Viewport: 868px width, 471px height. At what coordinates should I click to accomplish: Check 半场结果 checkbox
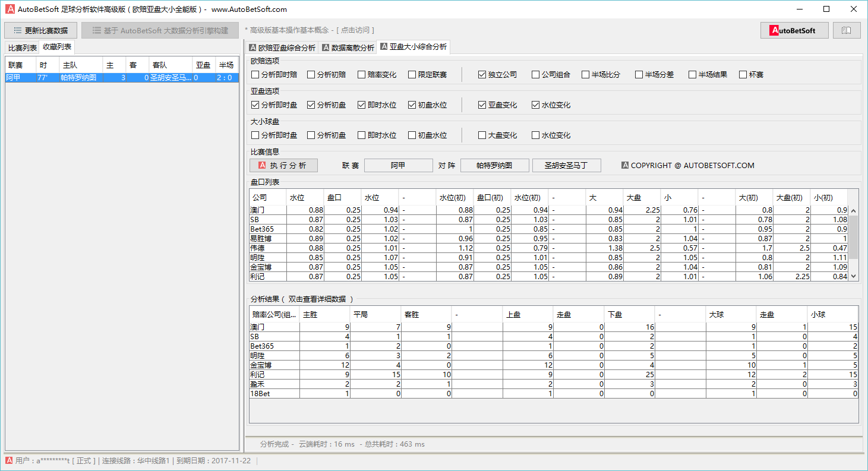(708, 75)
